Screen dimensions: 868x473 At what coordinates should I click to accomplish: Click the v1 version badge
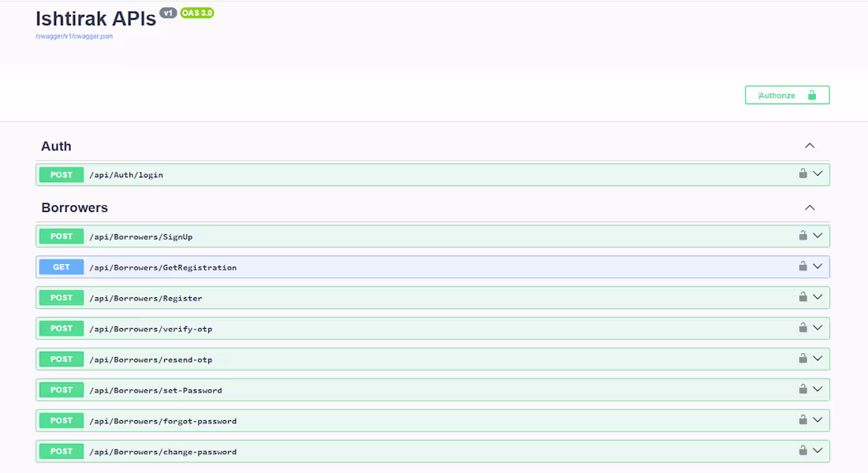pyautogui.click(x=168, y=13)
